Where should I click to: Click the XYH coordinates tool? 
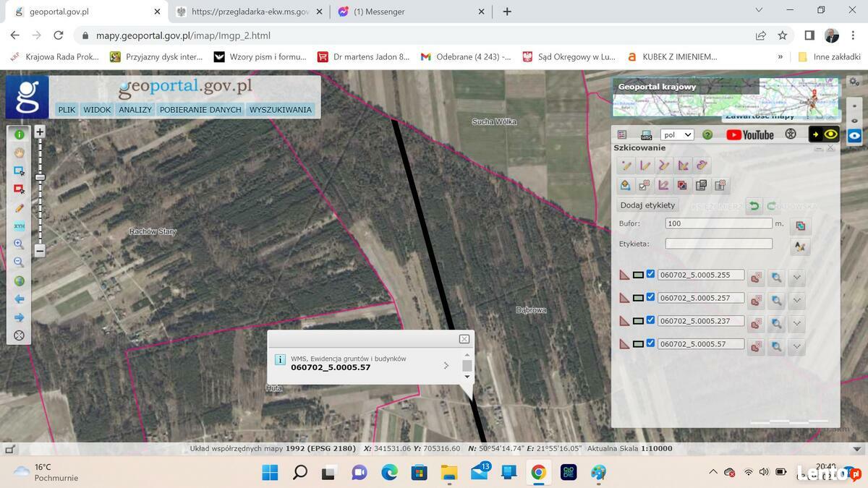click(x=20, y=226)
